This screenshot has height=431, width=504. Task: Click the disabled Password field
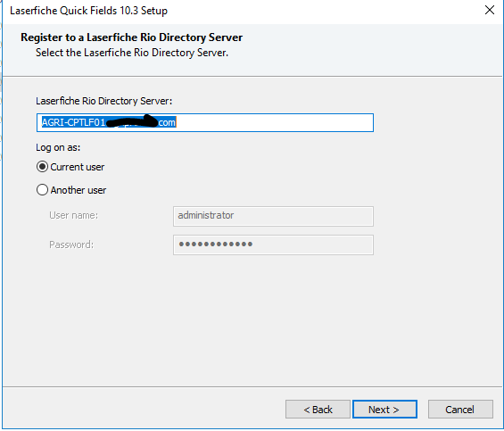point(273,245)
